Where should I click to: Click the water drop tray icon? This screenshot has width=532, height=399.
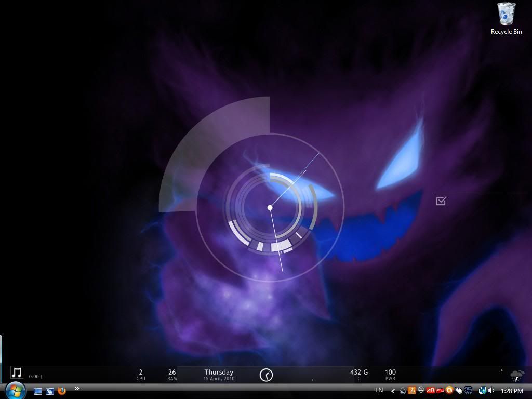pyautogui.click(x=403, y=391)
